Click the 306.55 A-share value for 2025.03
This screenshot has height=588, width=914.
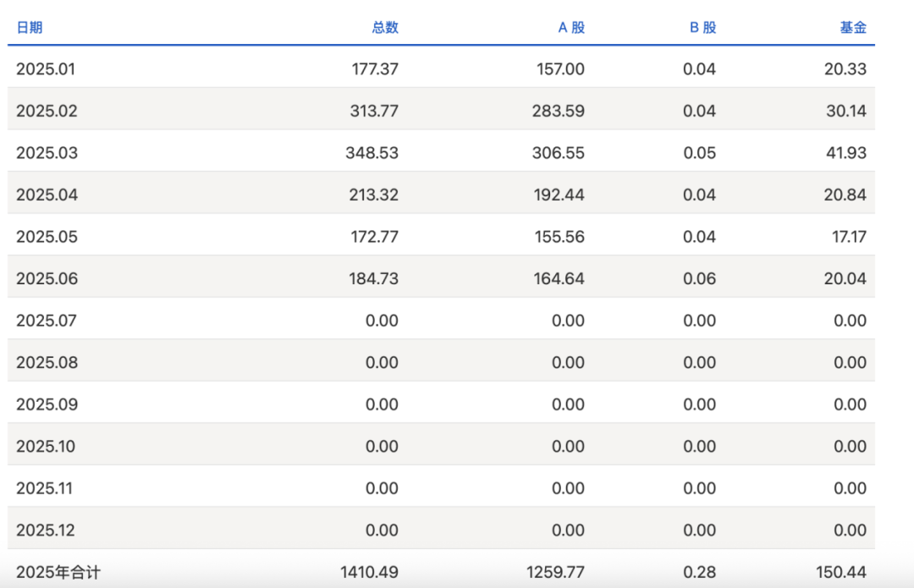coord(559,153)
